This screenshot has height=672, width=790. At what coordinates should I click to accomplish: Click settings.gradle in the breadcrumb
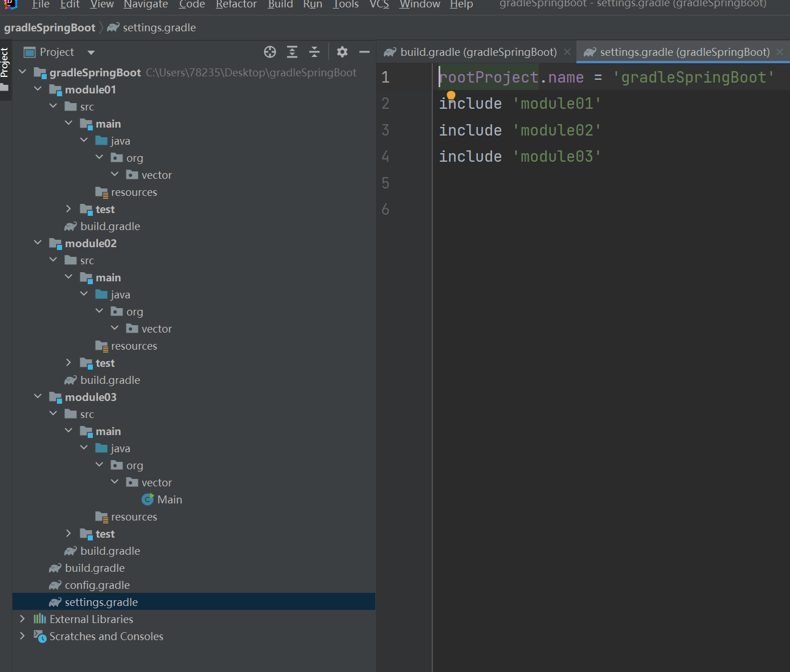pyautogui.click(x=159, y=27)
